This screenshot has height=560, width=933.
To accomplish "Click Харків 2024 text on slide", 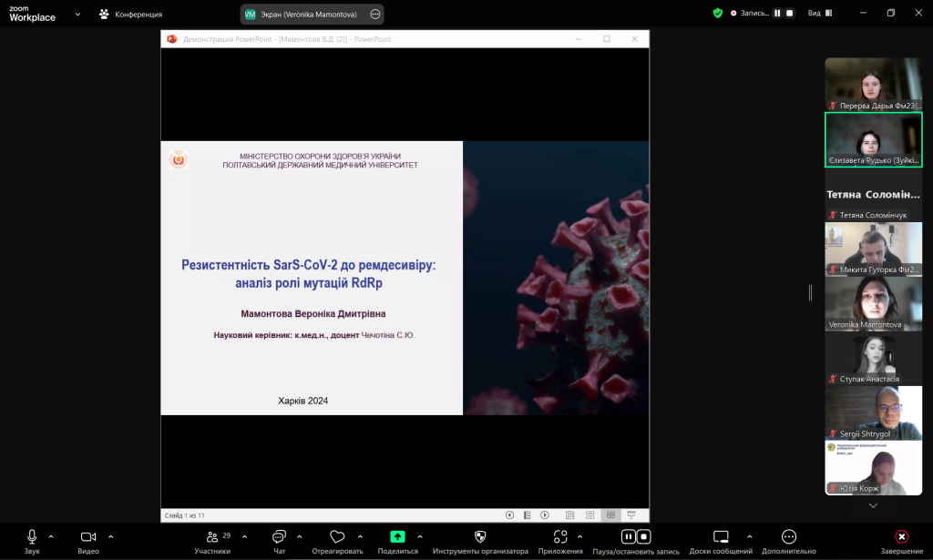I will (x=302, y=401).
